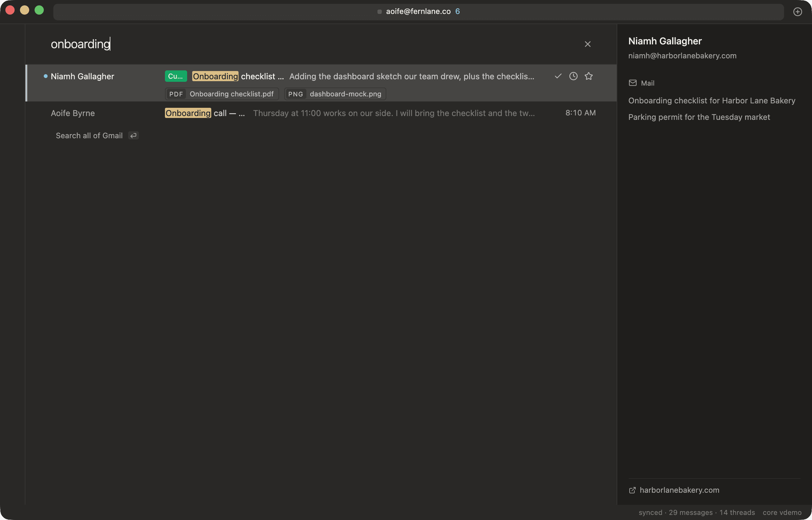The height and width of the screenshot is (520, 812).
Task: Star the Niamh Gallagher email
Action: pyautogui.click(x=588, y=76)
